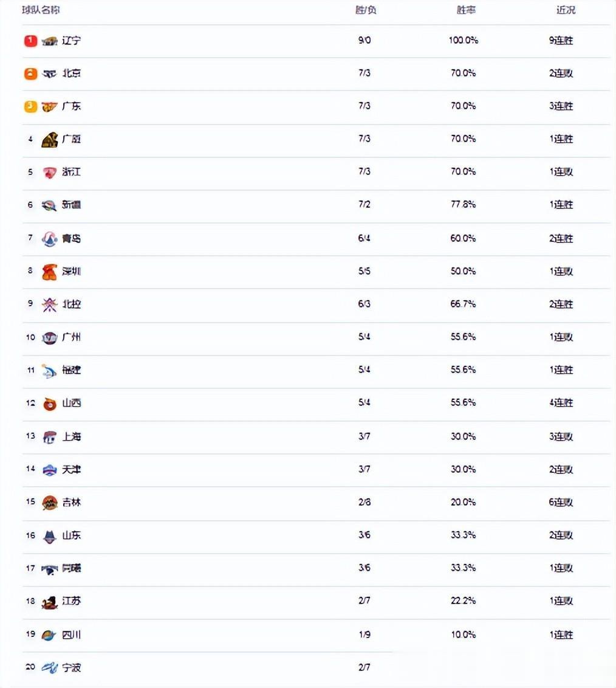Viewport: 616px width, 688px height.
Task: Open the 天津 team name link
Action: pos(72,469)
